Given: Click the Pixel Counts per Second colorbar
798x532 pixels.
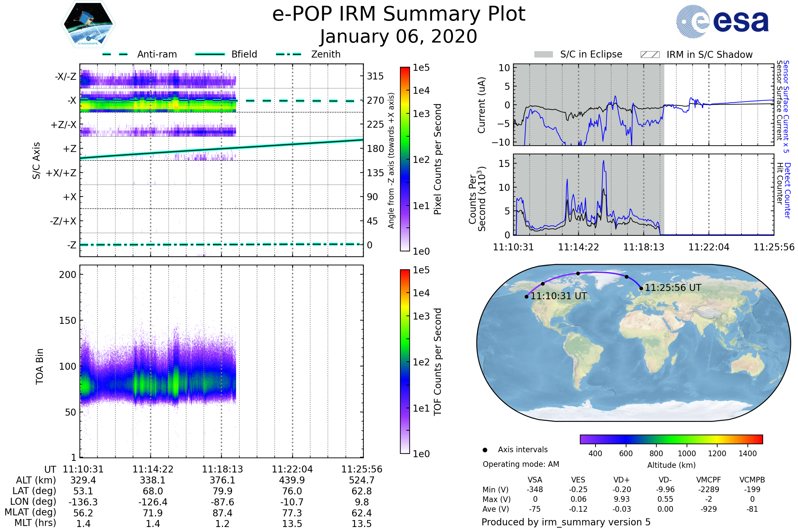Looking at the screenshot, I should click(x=405, y=159).
